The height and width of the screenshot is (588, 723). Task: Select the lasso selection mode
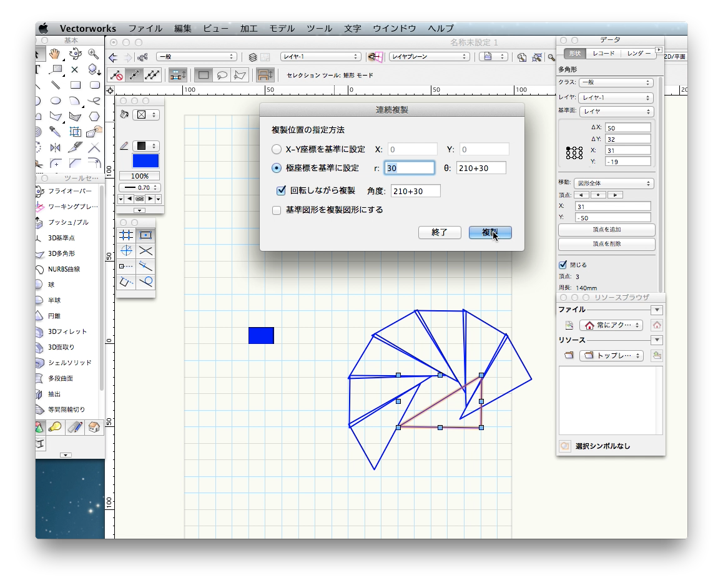(x=222, y=75)
